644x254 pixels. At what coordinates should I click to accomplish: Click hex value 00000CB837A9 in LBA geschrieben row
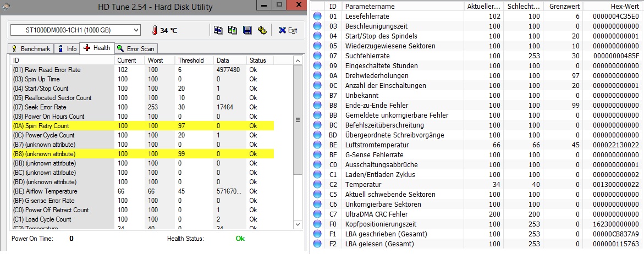click(x=615, y=234)
